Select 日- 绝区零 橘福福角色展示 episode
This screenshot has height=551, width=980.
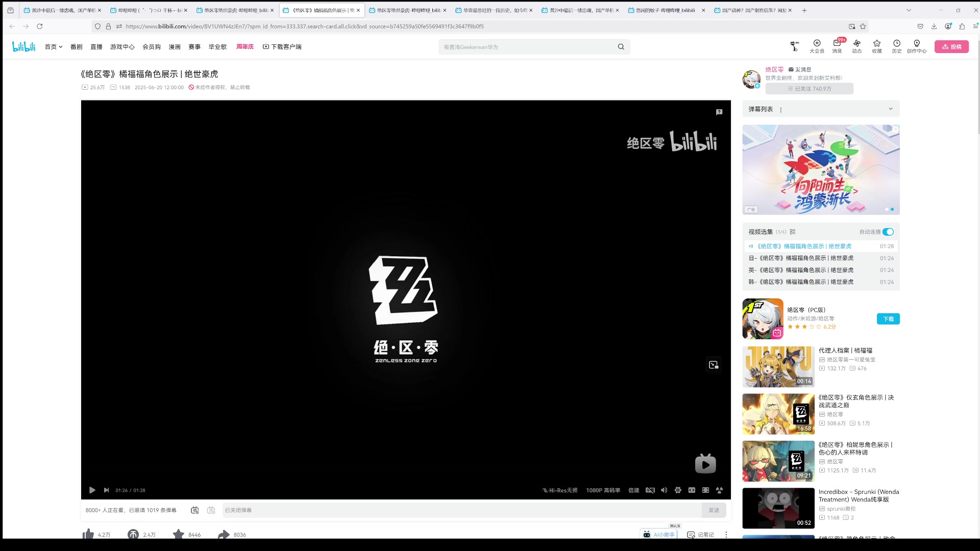(x=821, y=258)
